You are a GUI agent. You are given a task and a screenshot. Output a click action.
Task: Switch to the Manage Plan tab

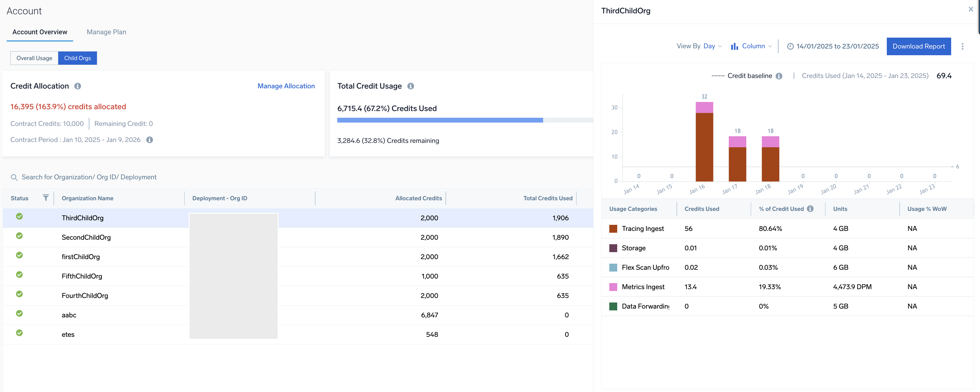(107, 32)
